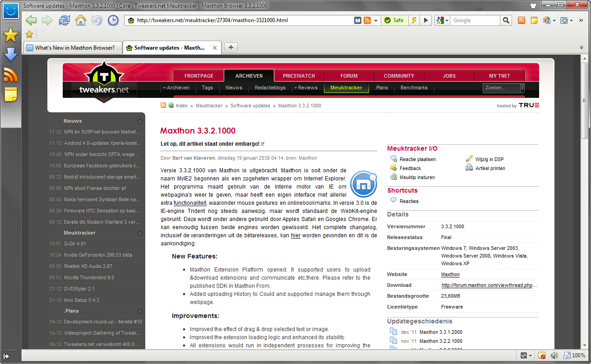Viewport: 591px width, 364px height.
Task: Close the Software updates tab
Action: pos(215,48)
